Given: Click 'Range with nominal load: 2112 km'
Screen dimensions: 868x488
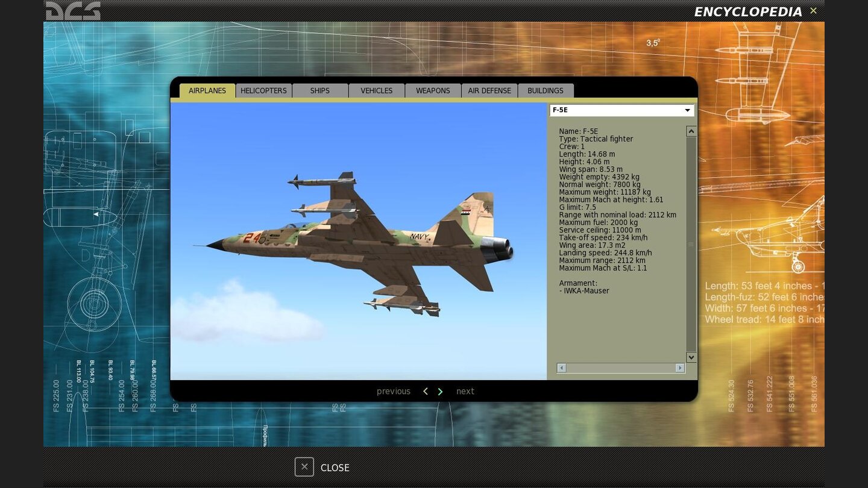Looking at the screenshot, I should tap(617, 215).
